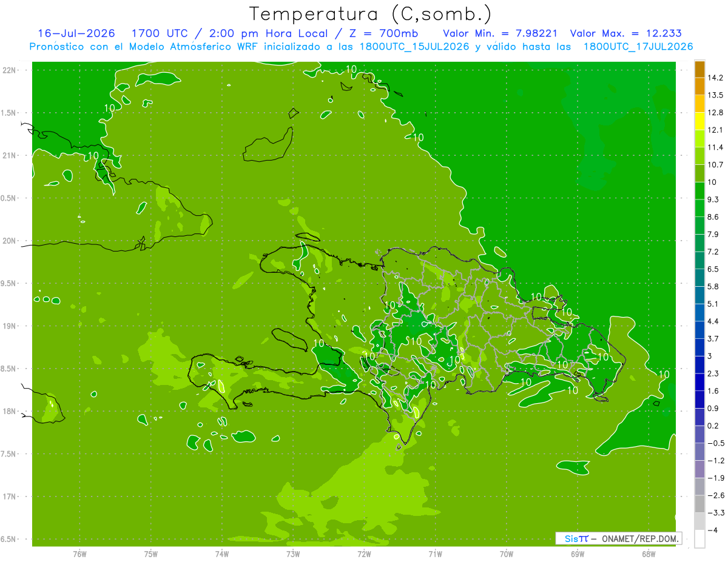Click legend value '12.8'
Image resolution: width=728 pixels, height=562 pixels.
716,112
